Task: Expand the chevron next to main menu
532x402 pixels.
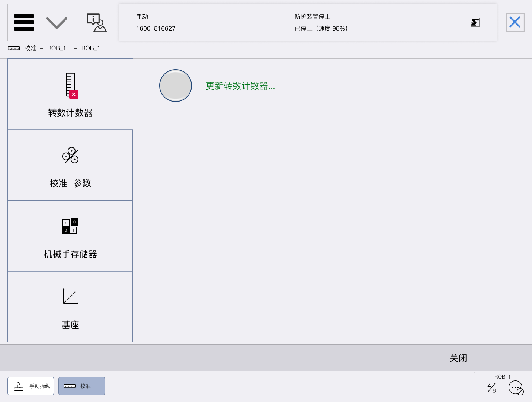Action: [x=57, y=23]
